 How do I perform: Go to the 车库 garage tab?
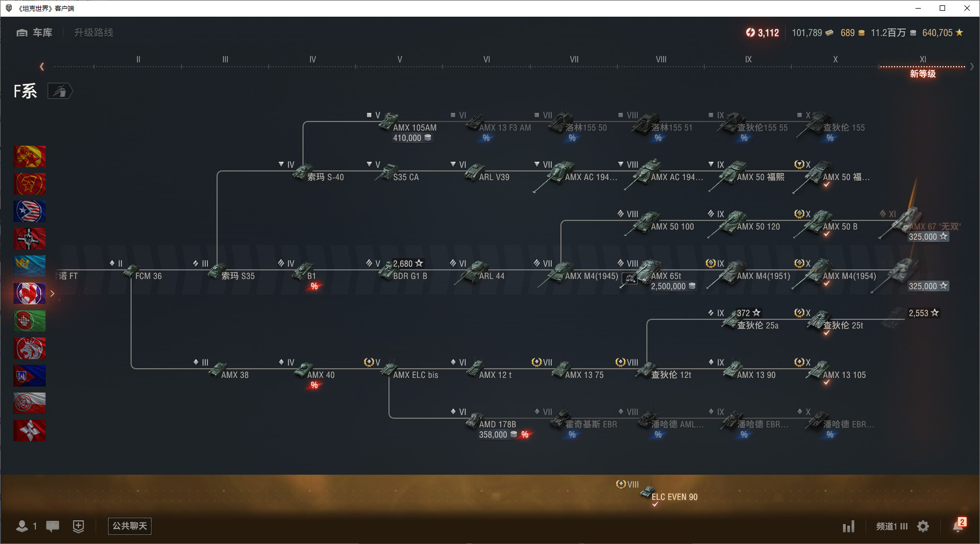[x=34, y=33]
